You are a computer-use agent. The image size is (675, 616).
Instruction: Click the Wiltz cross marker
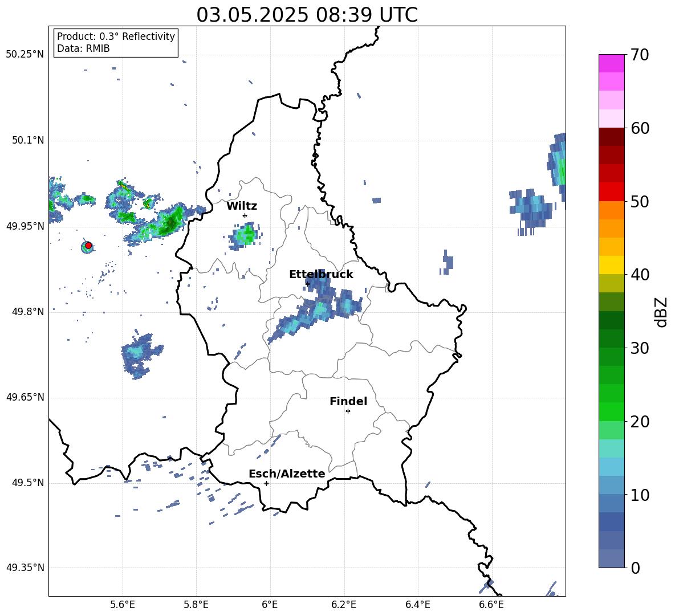[245, 215]
